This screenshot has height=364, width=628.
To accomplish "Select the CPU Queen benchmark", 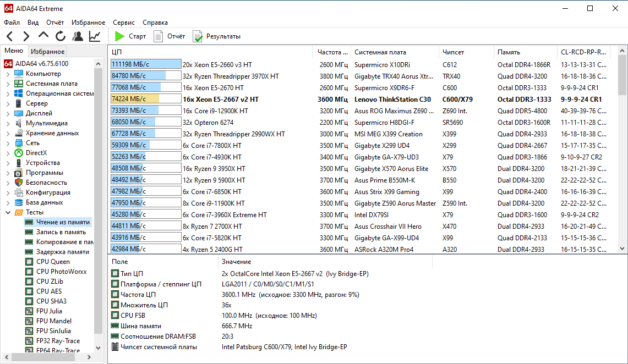I will [53, 262].
